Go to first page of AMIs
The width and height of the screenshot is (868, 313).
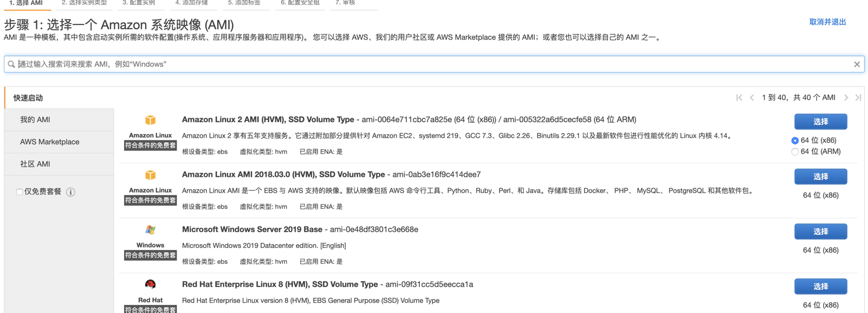coord(739,98)
